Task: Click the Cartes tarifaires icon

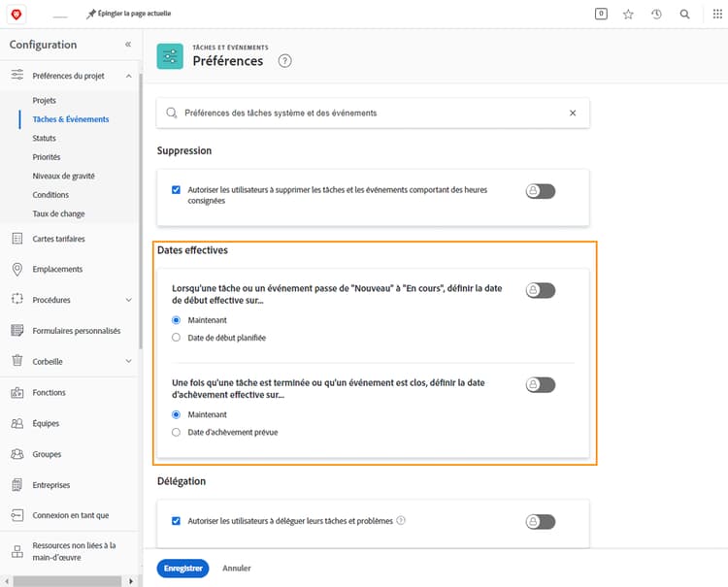Action: [17, 239]
